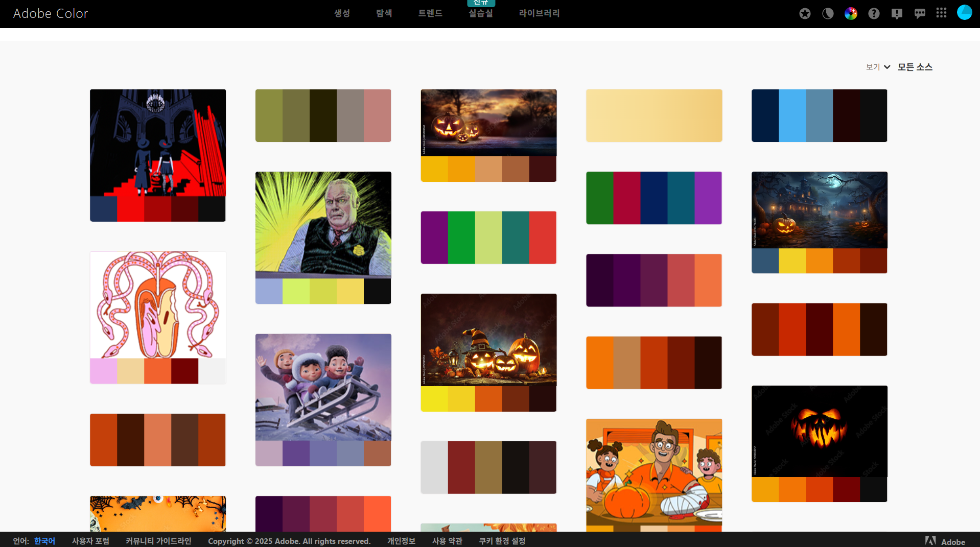Click the Adobe logo in the footer

(945, 541)
